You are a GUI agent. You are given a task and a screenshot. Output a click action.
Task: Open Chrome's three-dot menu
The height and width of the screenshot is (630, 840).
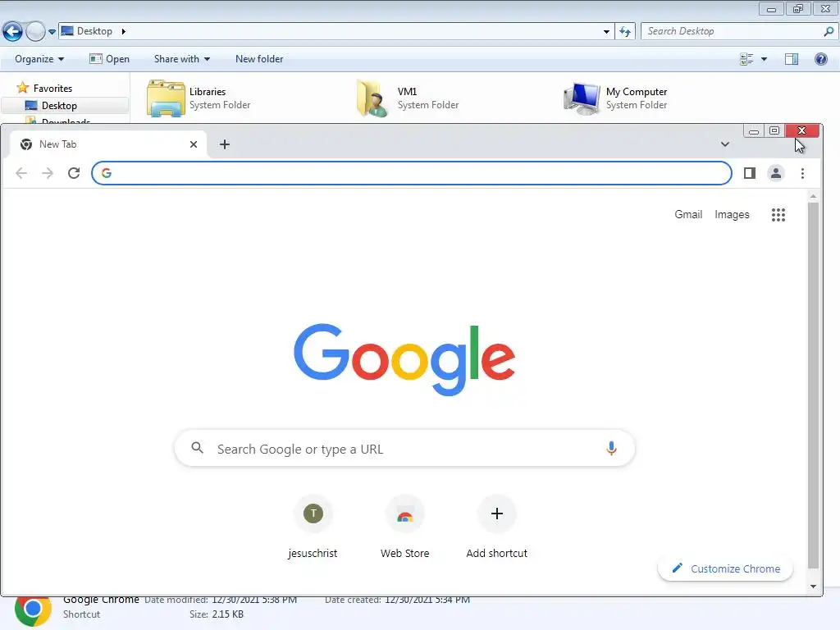click(802, 173)
